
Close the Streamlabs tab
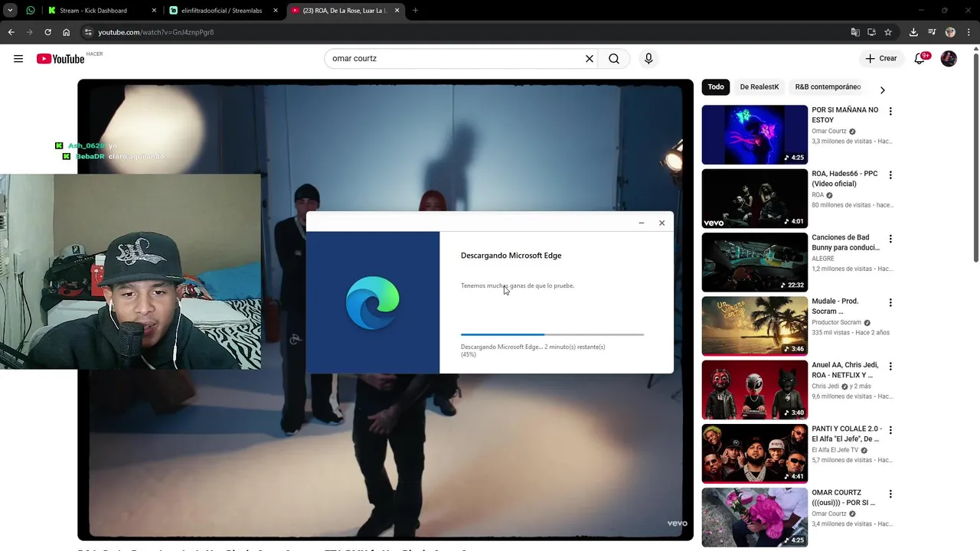click(276, 11)
